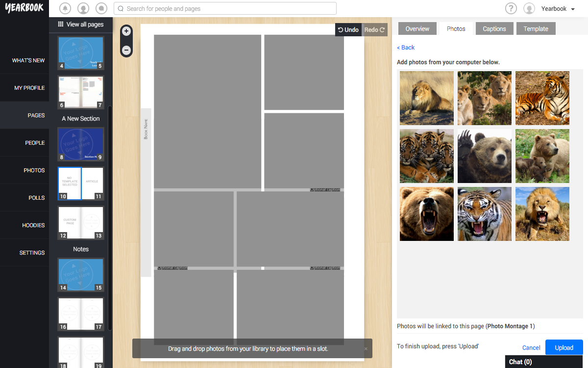Open the messages bubble icon
Viewport: 588px width, 368px height.
[x=101, y=8]
